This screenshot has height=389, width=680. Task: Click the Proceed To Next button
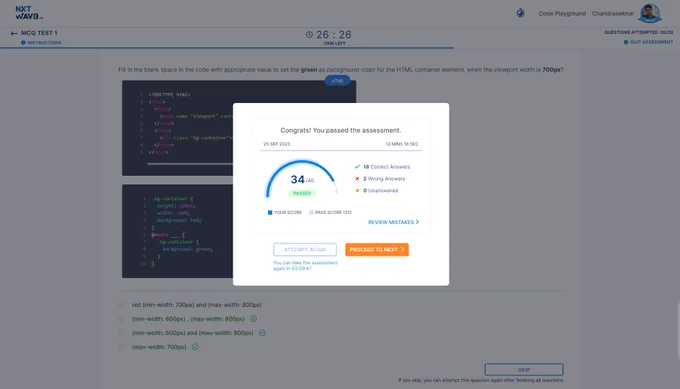[x=377, y=249]
